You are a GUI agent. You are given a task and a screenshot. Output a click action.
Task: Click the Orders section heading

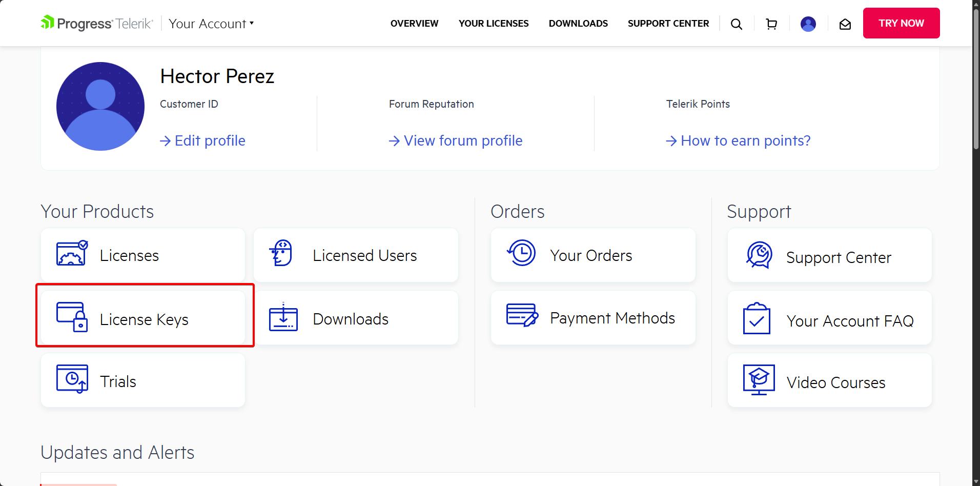pos(518,212)
